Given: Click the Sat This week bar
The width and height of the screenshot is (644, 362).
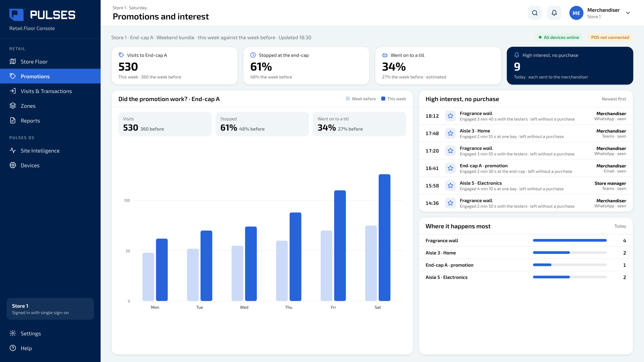Looking at the screenshot, I should [385, 238].
